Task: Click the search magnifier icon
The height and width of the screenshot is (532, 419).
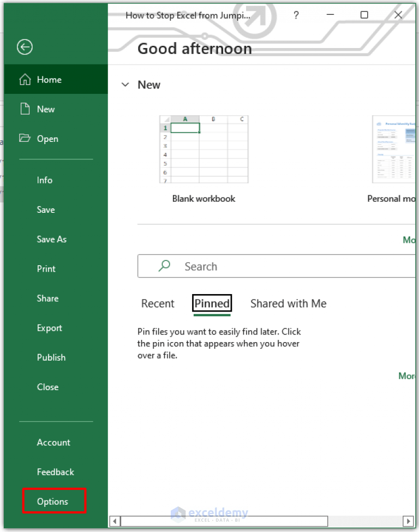Action: coord(163,266)
